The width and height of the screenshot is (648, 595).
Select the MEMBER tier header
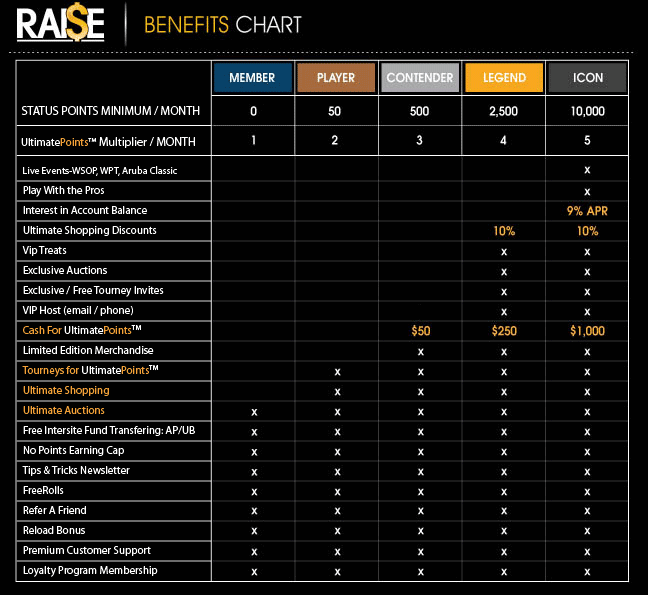point(252,77)
